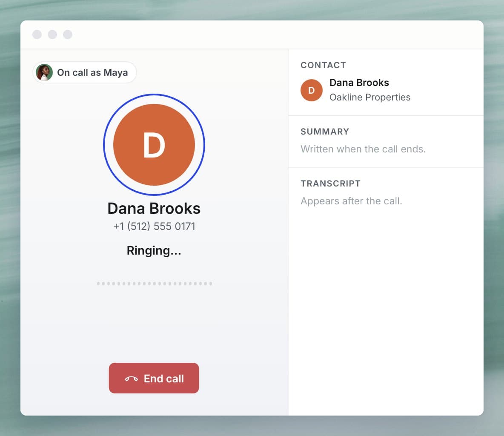The width and height of the screenshot is (504, 436).
Task: Click the CONTACT section header
Action: tap(324, 65)
